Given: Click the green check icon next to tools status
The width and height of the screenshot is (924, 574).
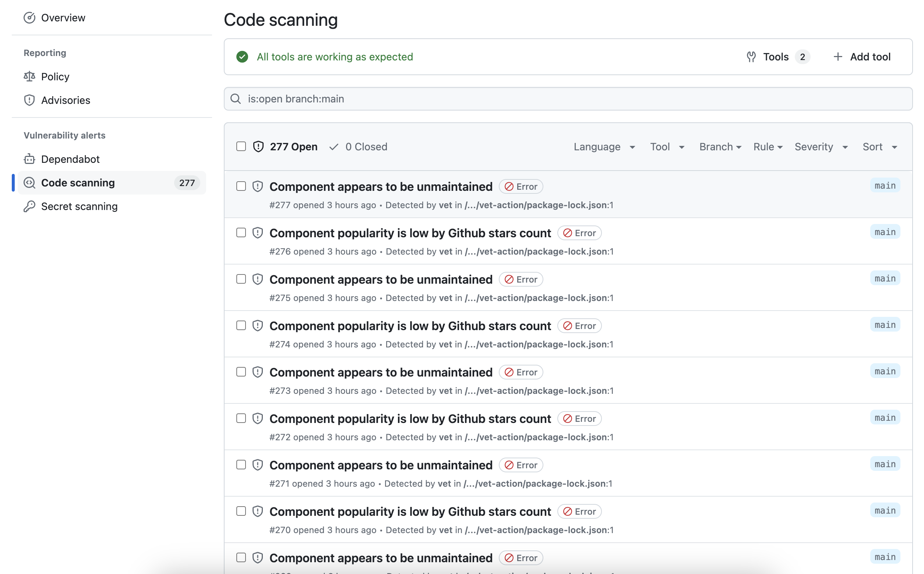Looking at the screenshot, I should (x=242, y=57).
